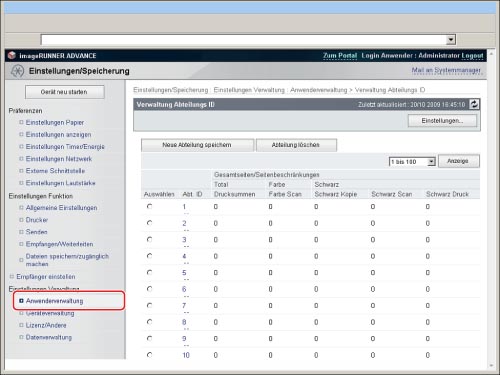Image resolution: width=500 pixels, height=375 pixels.
Task: Open Einstellungen Netzwerk in sidebar
Action: 59,159
